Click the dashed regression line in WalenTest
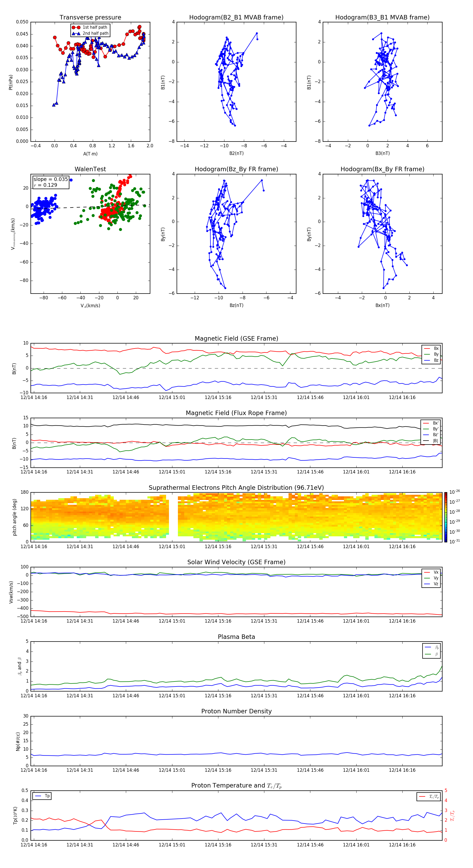The height and width of the screenshot is (868, 473). pyautogui.click(x=90, y=207)
